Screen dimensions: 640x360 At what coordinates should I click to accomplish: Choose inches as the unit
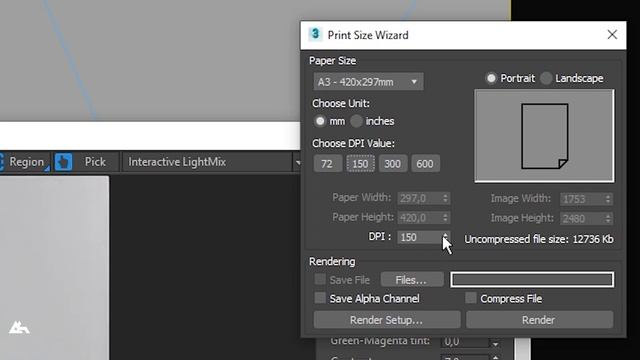coord(356,121)
